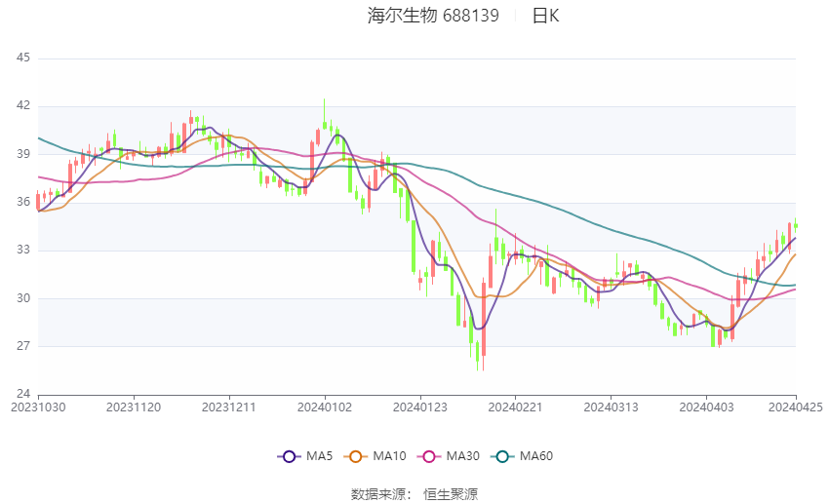The height and width of the screenshot is (504, 829).
Task: Hide the MA30 line via its label
Action: [x=462, y=456]
